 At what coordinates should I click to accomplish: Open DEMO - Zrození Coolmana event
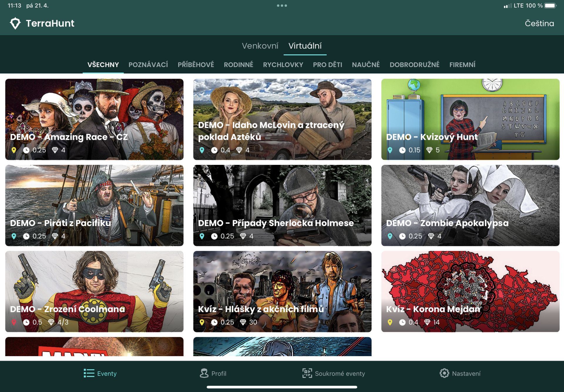[x=94, y=292]
